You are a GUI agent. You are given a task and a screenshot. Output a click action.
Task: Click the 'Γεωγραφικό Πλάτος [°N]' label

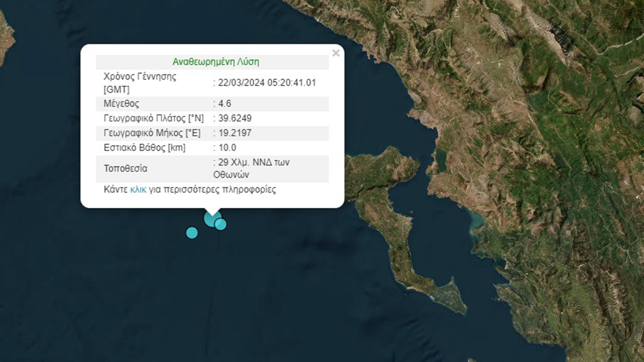pos(154,118)
